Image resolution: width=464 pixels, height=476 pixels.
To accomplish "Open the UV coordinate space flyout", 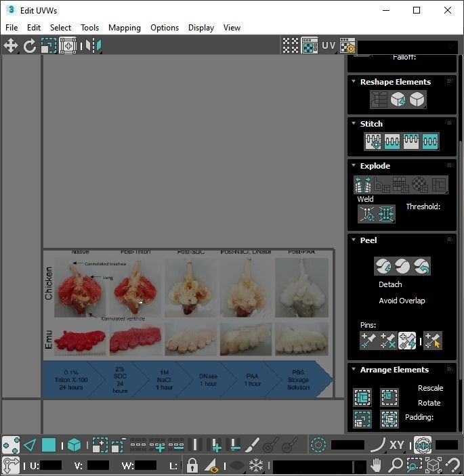I will pos(329,45).
